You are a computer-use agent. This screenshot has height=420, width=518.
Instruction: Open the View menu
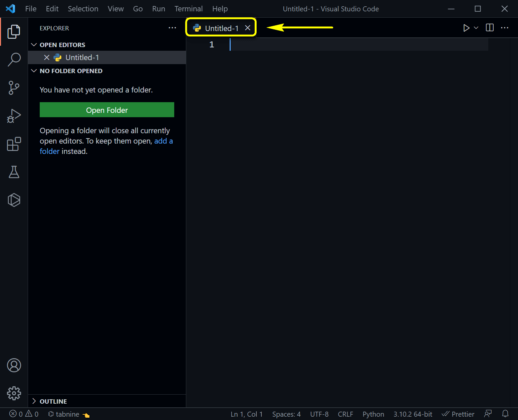pos(116,9)
